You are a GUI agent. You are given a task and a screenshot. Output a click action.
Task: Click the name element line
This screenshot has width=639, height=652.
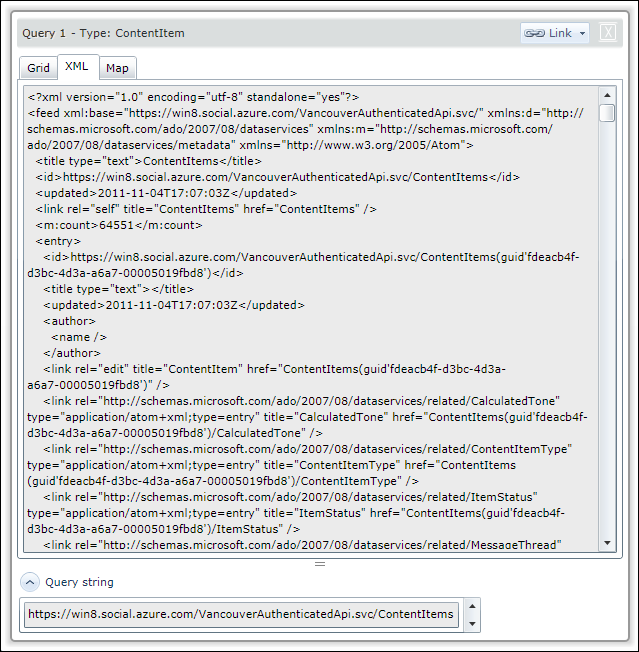click(x=79, y=337)
